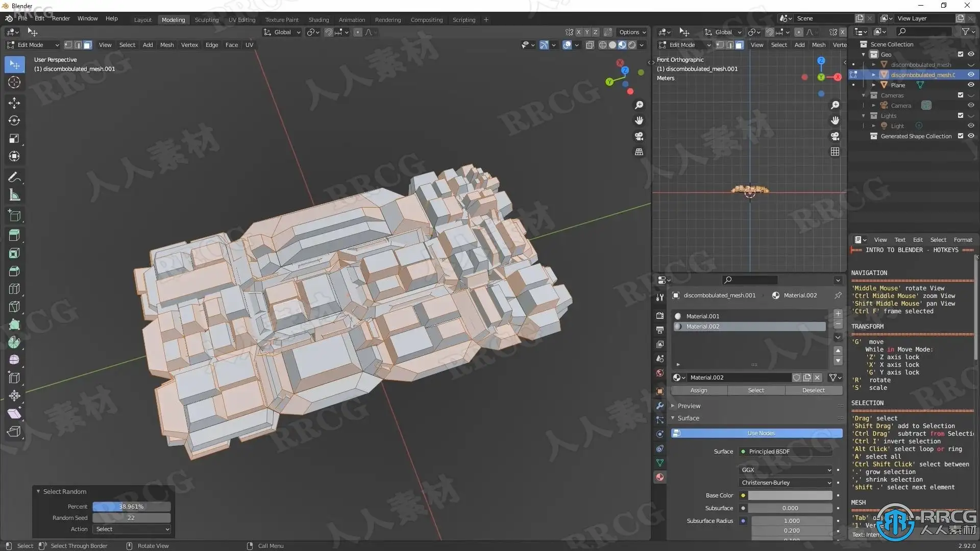Viewport: 980px width, 551px height.
Task: Select the Measure tool
Action: [14, 195]
